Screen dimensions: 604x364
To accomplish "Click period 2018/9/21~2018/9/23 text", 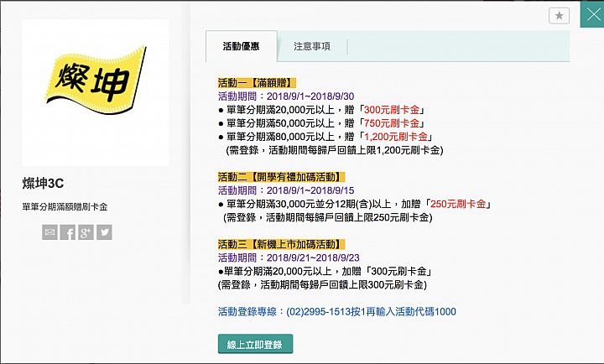I will [313, 257].
